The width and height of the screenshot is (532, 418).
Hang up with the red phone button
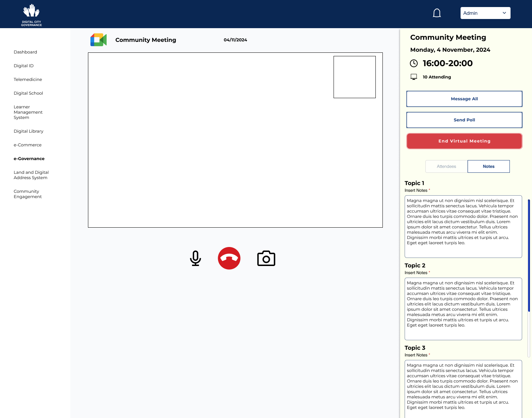229,258
